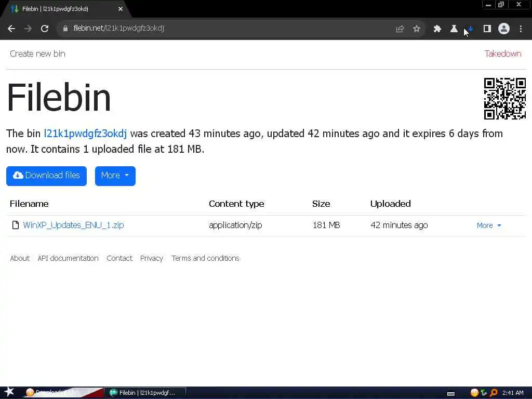The image size is (532, 399).
Task: Open the Takedown link
Action: point(503,54)
